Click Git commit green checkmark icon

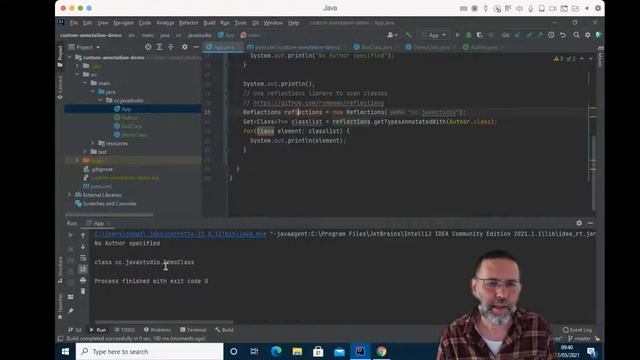coord(529,35)
